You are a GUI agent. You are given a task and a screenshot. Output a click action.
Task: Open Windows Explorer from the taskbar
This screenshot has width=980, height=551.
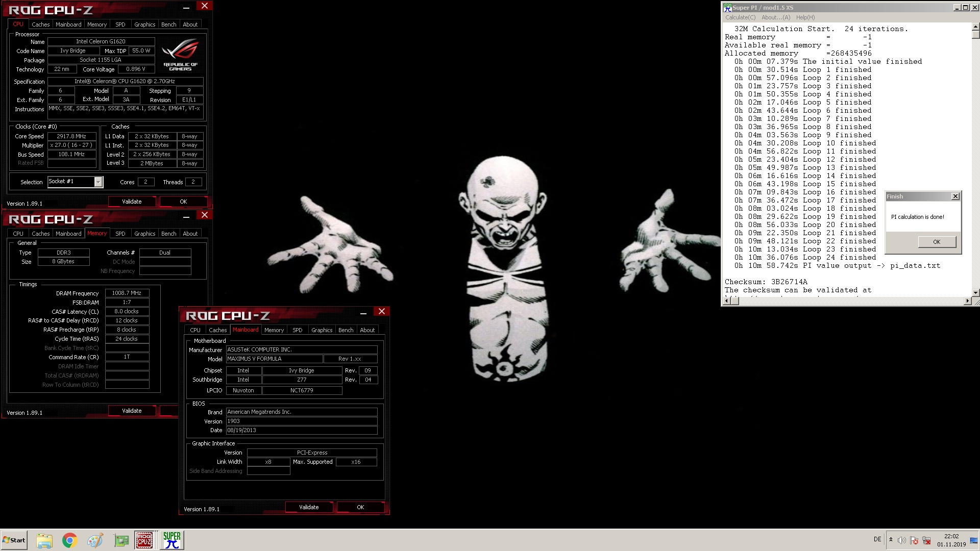(x=44, y=540)
